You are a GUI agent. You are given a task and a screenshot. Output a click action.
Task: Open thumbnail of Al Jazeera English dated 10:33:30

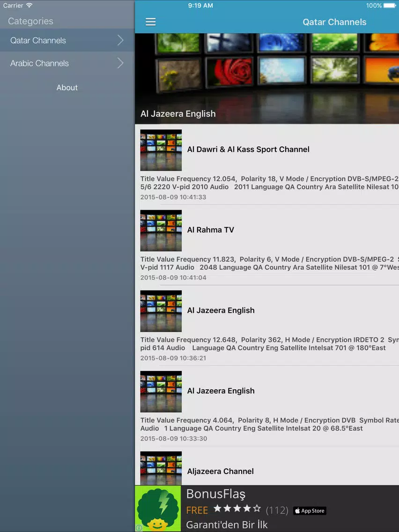coord(161,391)
